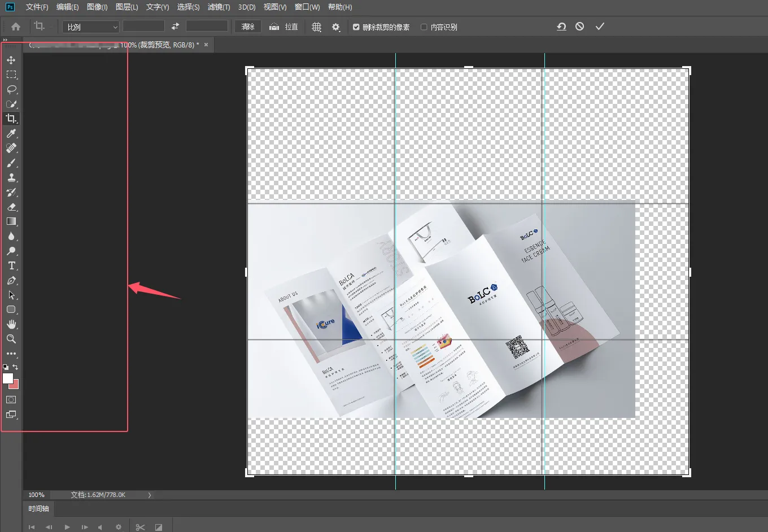Open the 窗口(W) menu
768x532 pixels.
307,7
